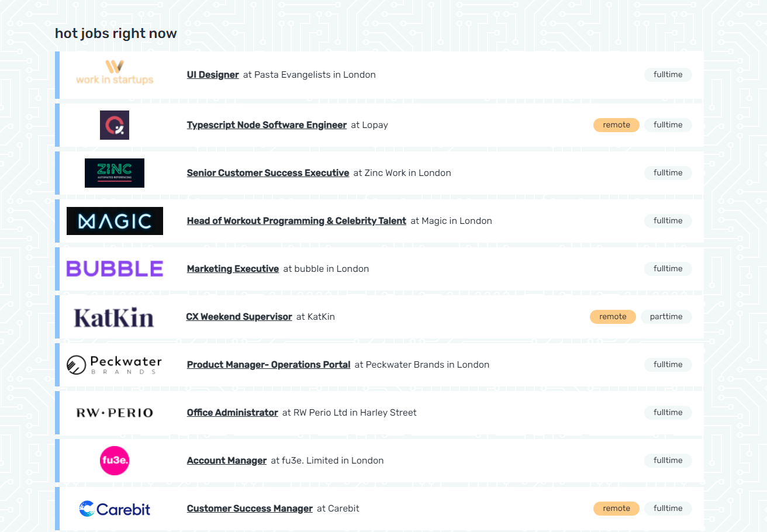The width and height of the screenshot is (767, 532).
Task: Select the Carebit logo
Action: tap(115, 508)
